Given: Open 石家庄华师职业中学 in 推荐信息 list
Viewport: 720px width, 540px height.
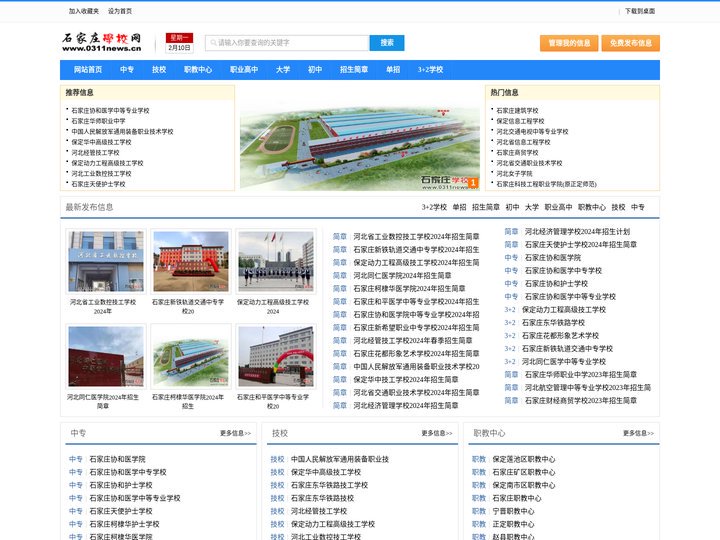Looking at the screenshot, I should (98, 121).
